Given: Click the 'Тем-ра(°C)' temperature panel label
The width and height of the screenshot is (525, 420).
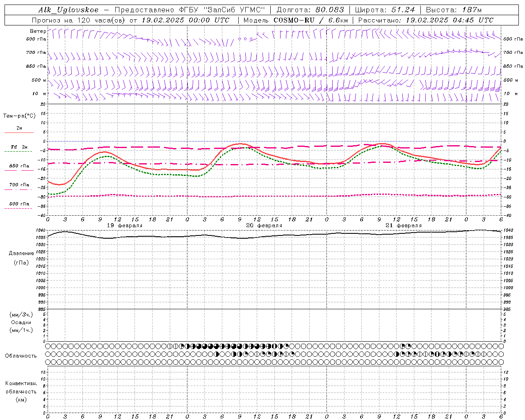Looking at the screenshot, I should (x=19, y=116).
